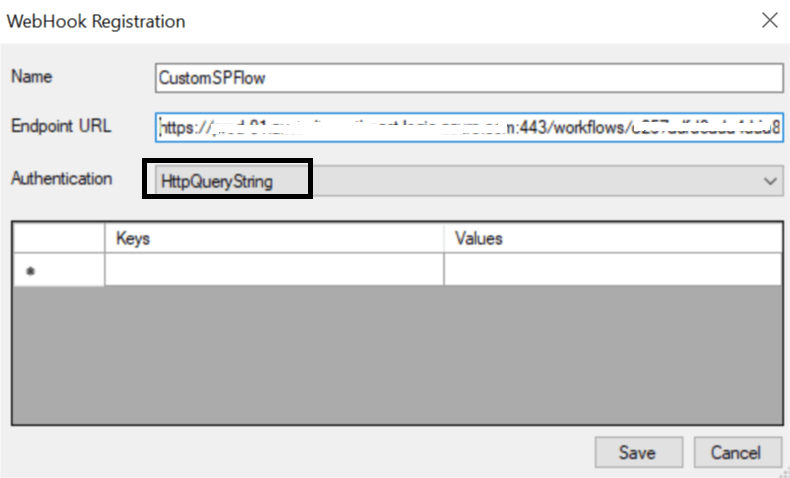Click the Keys column header
Screen dimensions: 790x478
[274, 238]
